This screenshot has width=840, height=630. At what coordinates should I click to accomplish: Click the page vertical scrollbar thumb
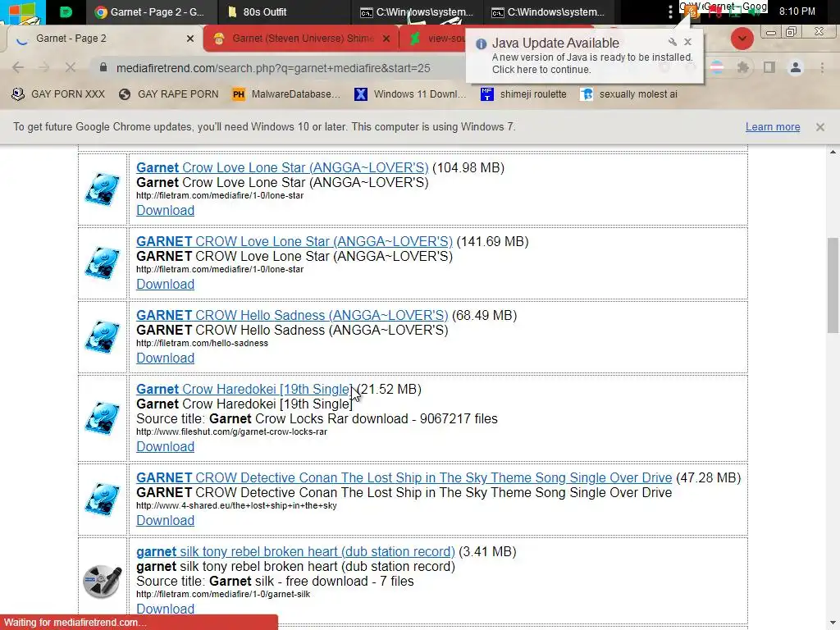(833, 285)
